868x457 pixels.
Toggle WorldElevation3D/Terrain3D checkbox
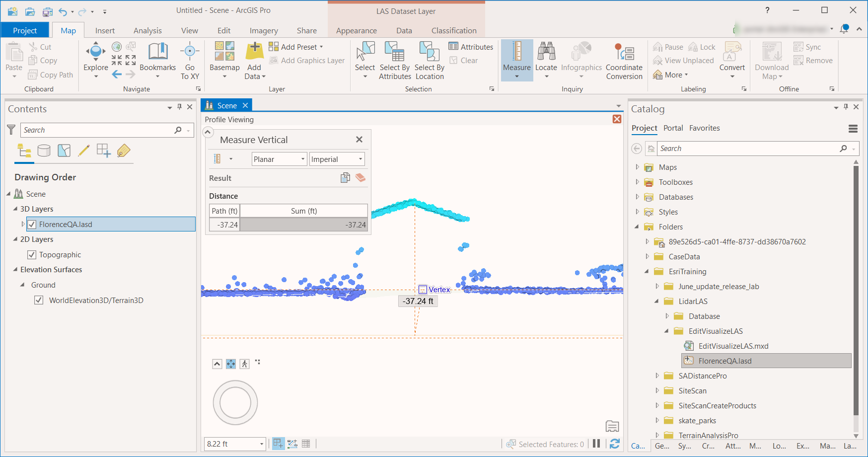tap(39, 301)
